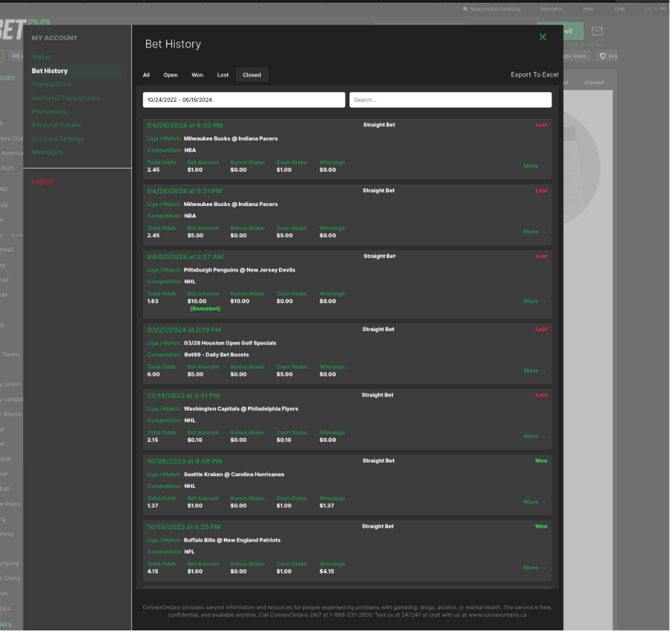Click Export To Excel
This screenshot has width=672, height=632.
click(536, 75)
